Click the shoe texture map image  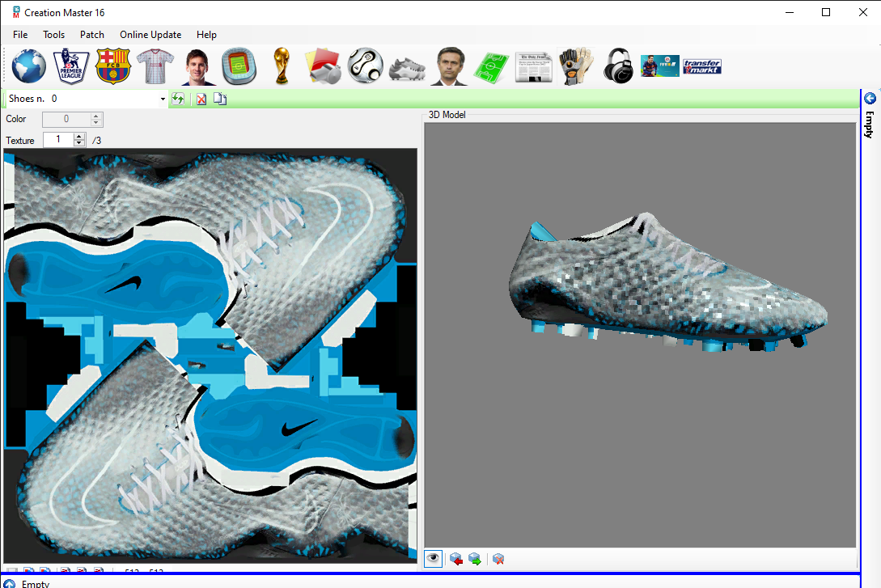point(210,356)
